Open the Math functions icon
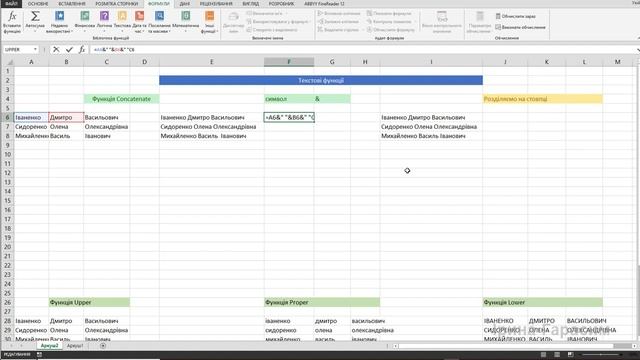640x360 pixels. coord(186,16)
